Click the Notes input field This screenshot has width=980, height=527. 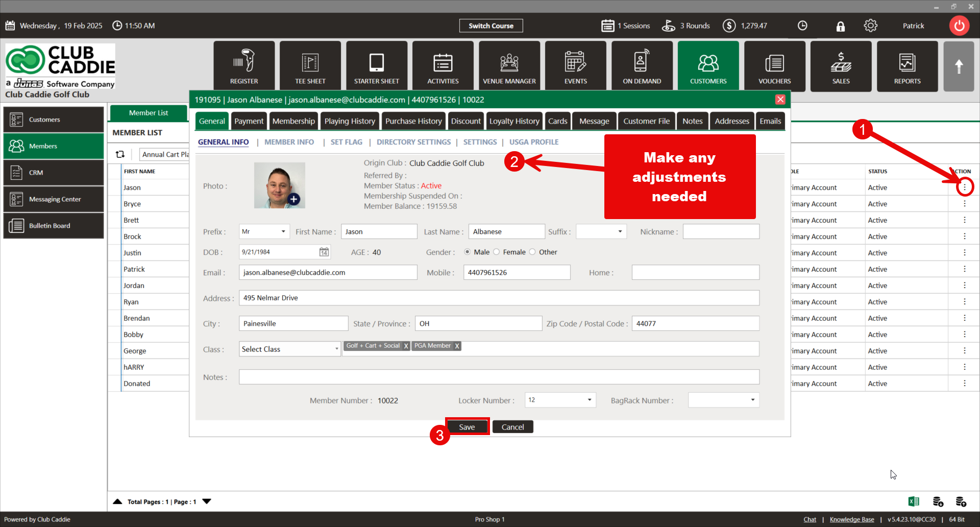[x=499, y=377]
